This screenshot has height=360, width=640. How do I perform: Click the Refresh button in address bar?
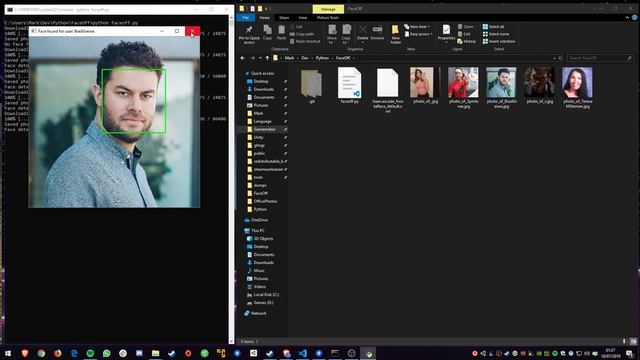tap(560, 58)
